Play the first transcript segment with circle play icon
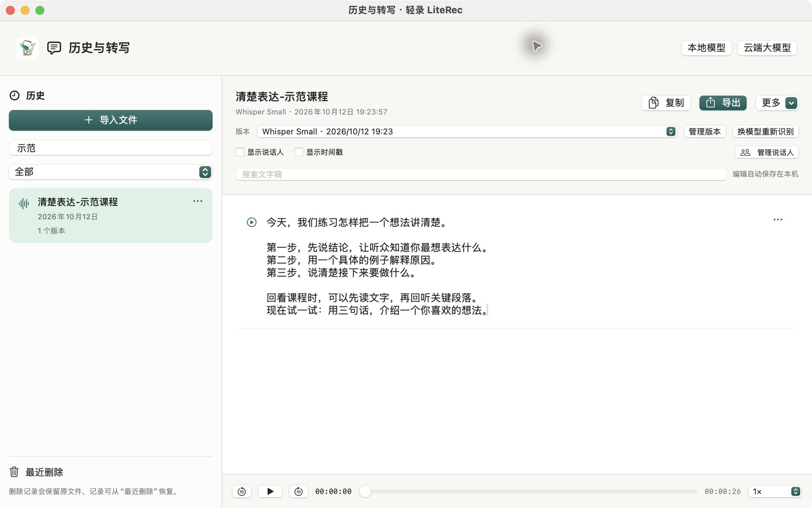This screenshot has width=812, height=508. tap(252, 222)
